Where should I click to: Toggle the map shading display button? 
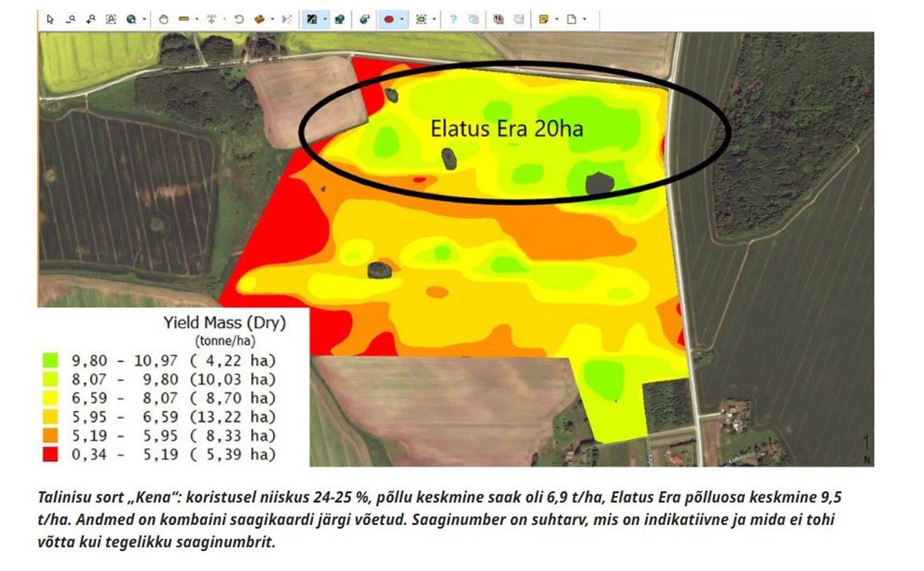(x=312, y=20)
